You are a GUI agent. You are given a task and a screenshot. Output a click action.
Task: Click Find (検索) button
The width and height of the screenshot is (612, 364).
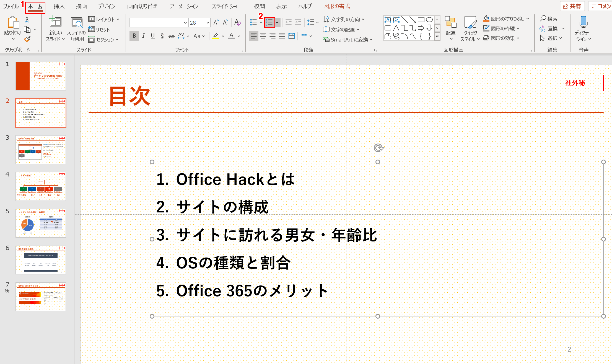click(549, 19)
